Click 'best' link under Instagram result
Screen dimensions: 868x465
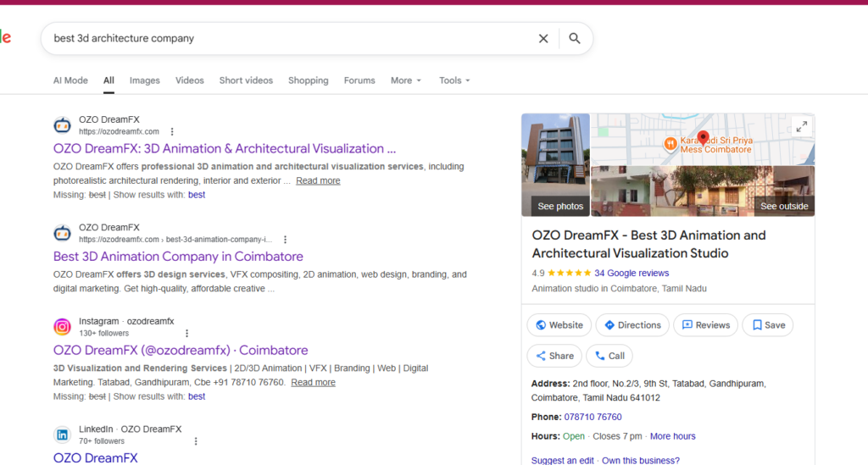coord(197,396)
